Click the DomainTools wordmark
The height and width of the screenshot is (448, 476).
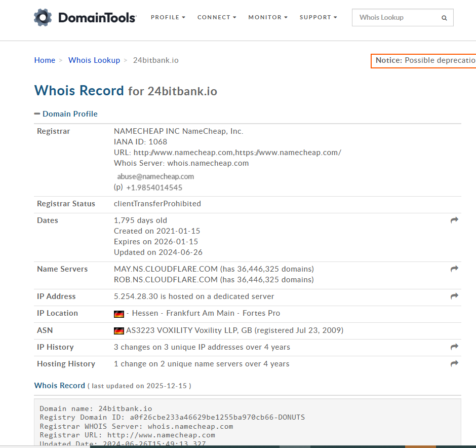(x=97, y=18)
